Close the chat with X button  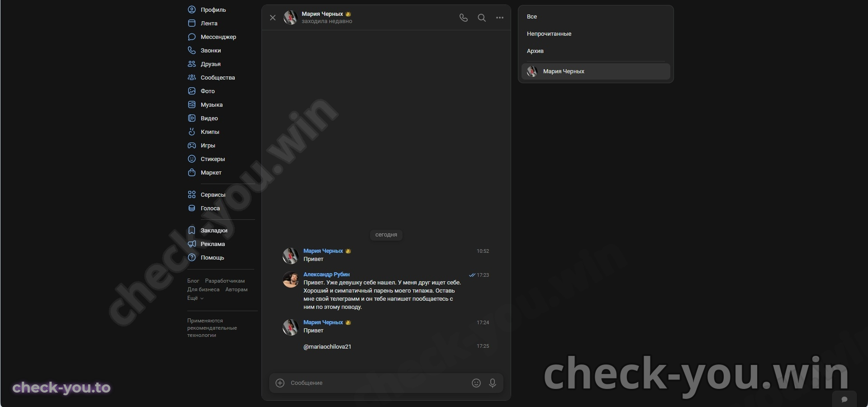272,18
